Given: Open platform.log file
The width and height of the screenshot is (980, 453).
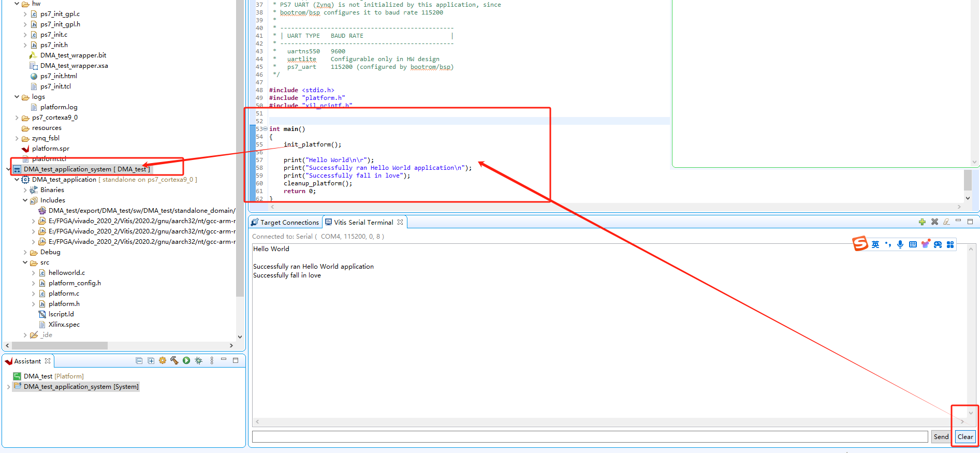Looking at the screenshot, I should pos(58,107).
